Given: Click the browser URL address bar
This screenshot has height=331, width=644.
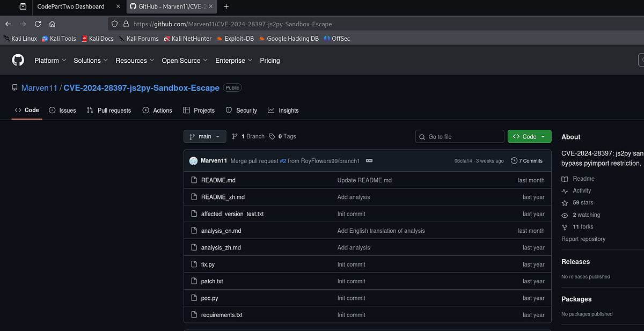Looking at the screenshot, I should (376, 24).
